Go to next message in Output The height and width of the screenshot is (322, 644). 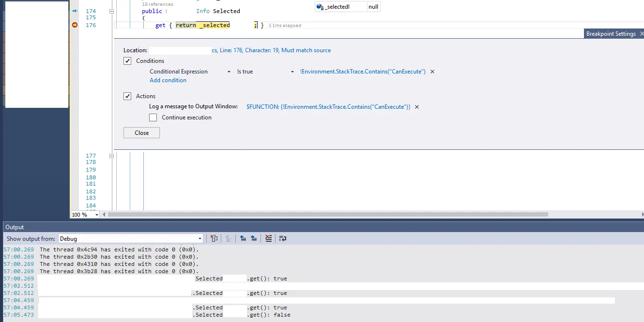tap(254, 238)
